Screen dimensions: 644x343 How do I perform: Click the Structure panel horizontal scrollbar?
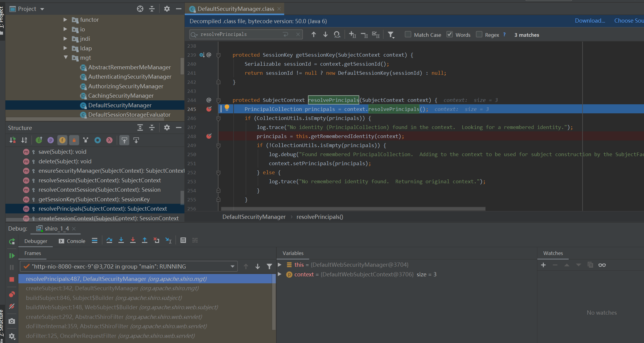click(x=64, y=219)
